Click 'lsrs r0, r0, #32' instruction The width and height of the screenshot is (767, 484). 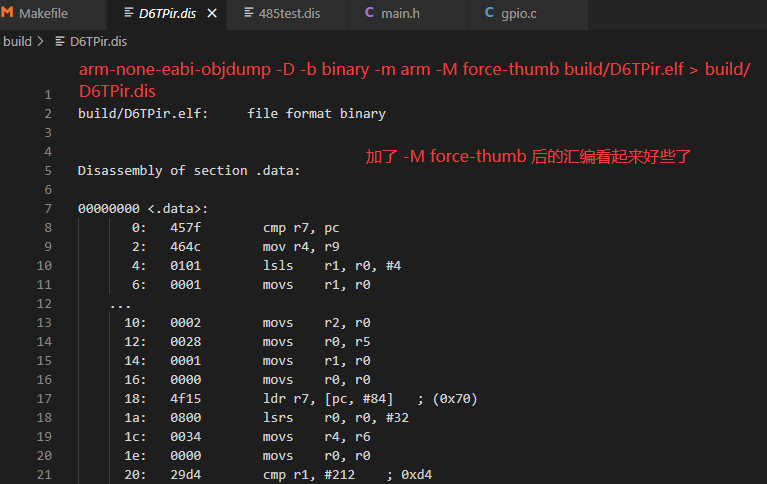pos(336,418)
